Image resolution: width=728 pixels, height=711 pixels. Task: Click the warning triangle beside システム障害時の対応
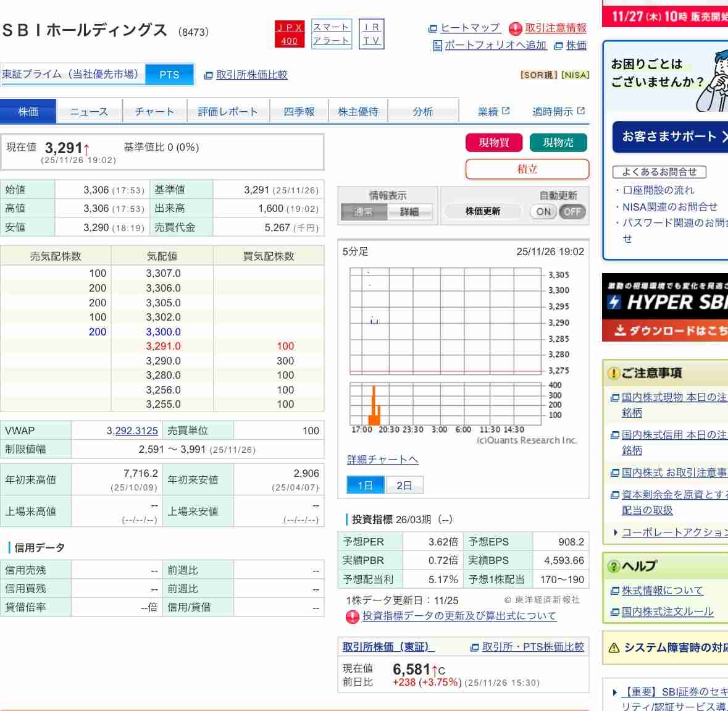coord(614,648)
